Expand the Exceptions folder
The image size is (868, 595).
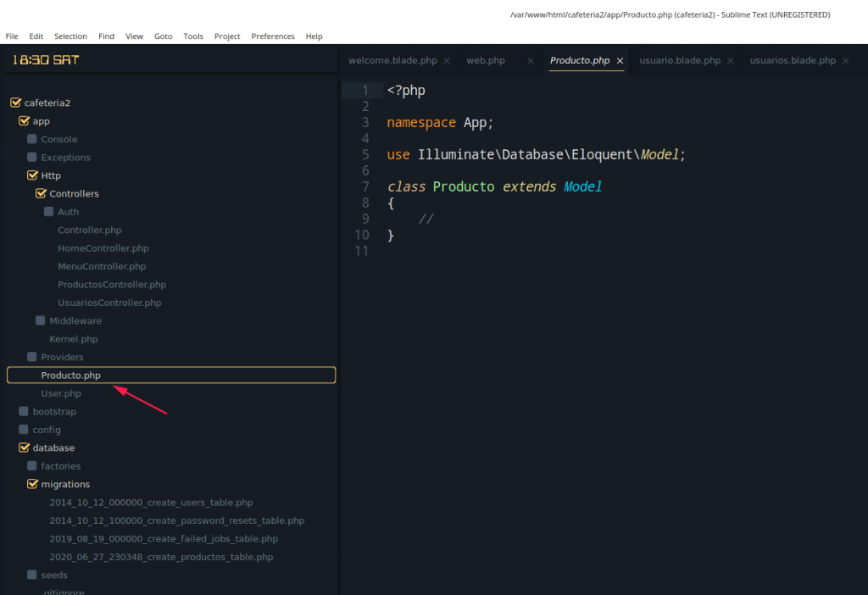click(32, 158)
